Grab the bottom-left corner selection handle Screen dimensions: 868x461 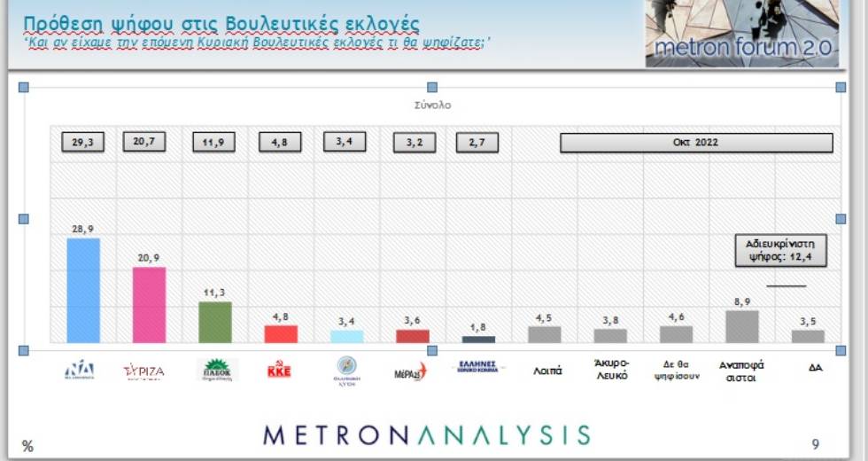pos(23,350)
